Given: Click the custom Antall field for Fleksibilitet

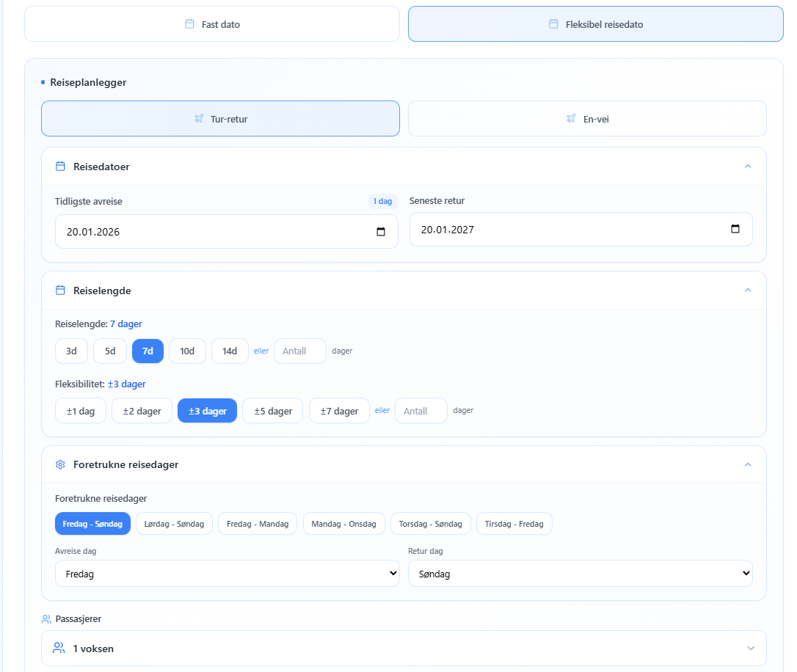Looking at the screenshot, I should (421, 411).
